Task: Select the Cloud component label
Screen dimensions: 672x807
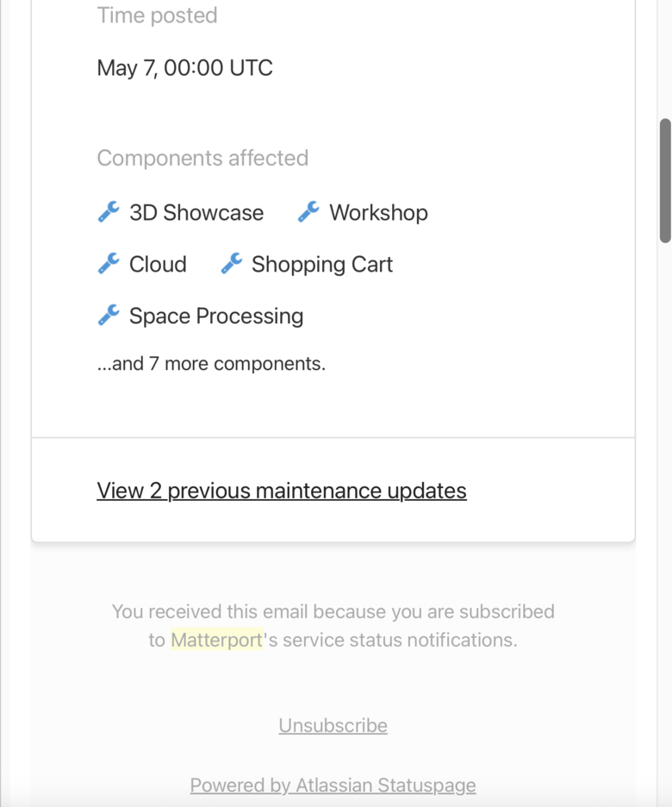Action: pos(158,264)
